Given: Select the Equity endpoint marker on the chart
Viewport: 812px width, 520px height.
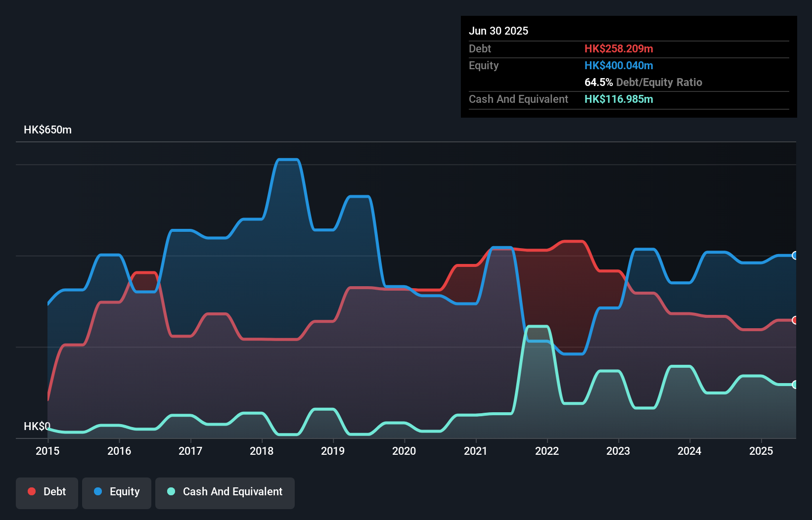Looking at the screenshot, I should pos(795,256).
